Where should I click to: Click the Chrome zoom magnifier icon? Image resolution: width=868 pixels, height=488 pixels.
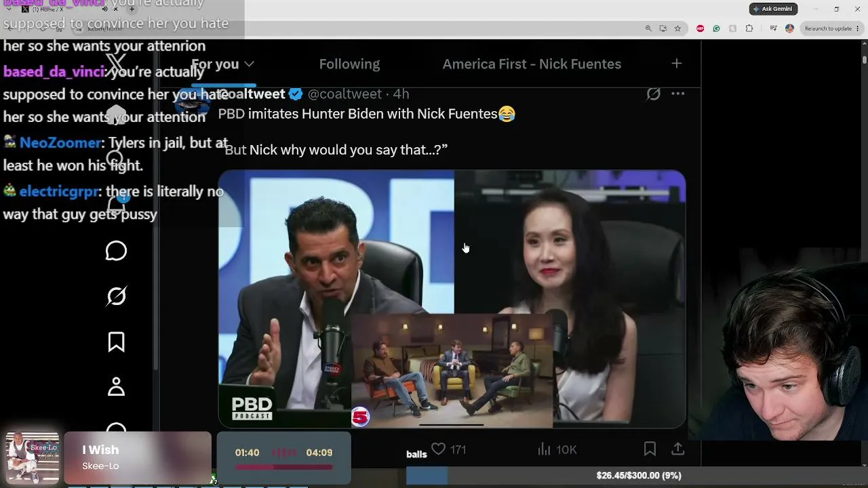click(648, 28)
